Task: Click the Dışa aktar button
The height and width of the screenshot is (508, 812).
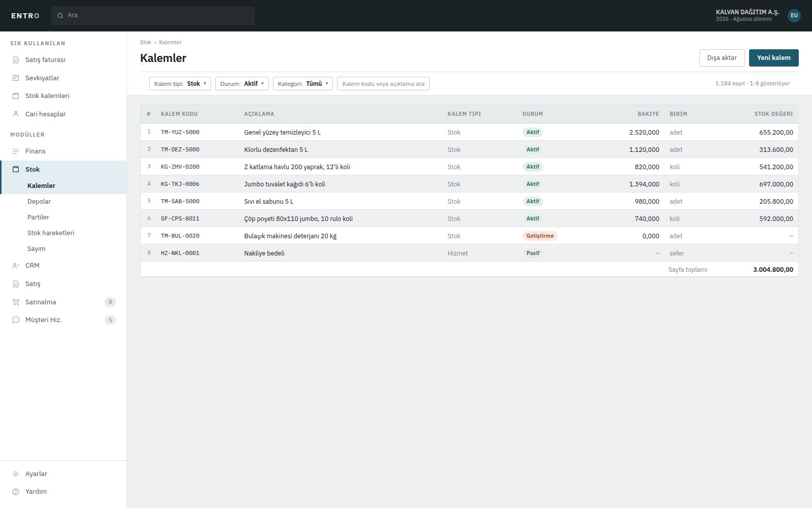Action: click(x=722, y=58)
